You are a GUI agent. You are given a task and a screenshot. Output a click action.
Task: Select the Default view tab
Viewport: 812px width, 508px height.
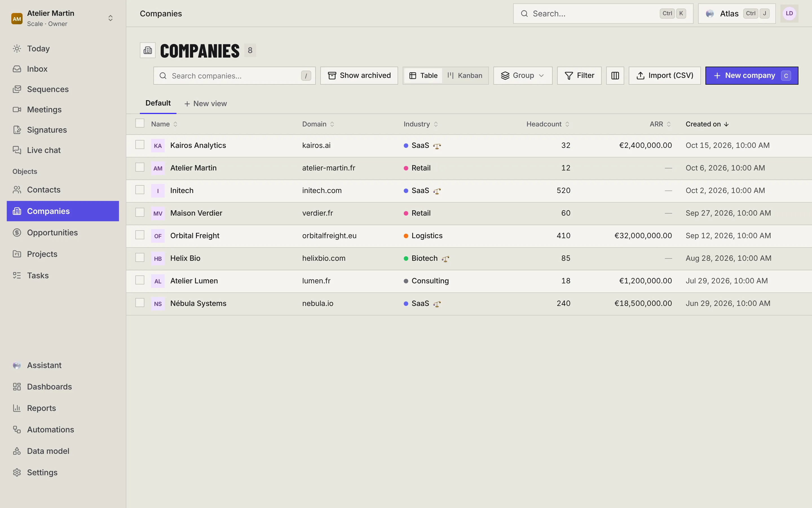pyautogui.click(x=158, y=103)
